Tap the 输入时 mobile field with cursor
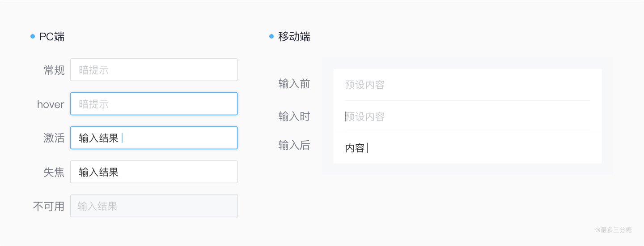 click(467, 117)
